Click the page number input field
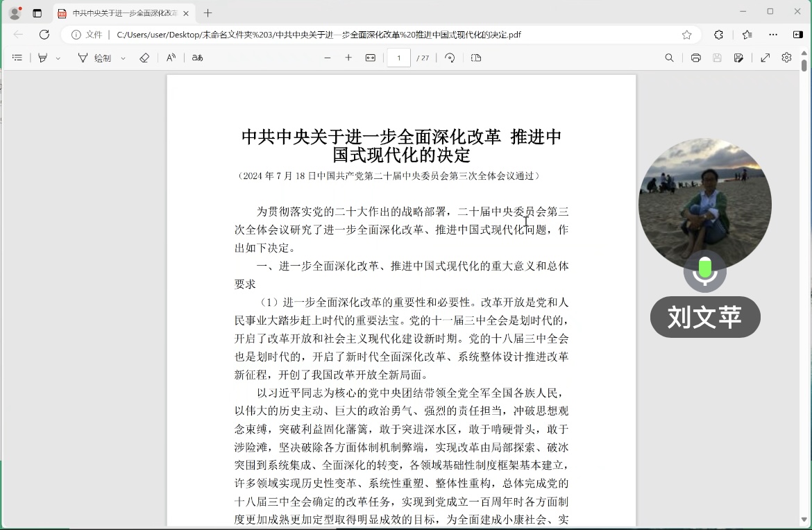The image size is (812, 530). click(399, 58)
